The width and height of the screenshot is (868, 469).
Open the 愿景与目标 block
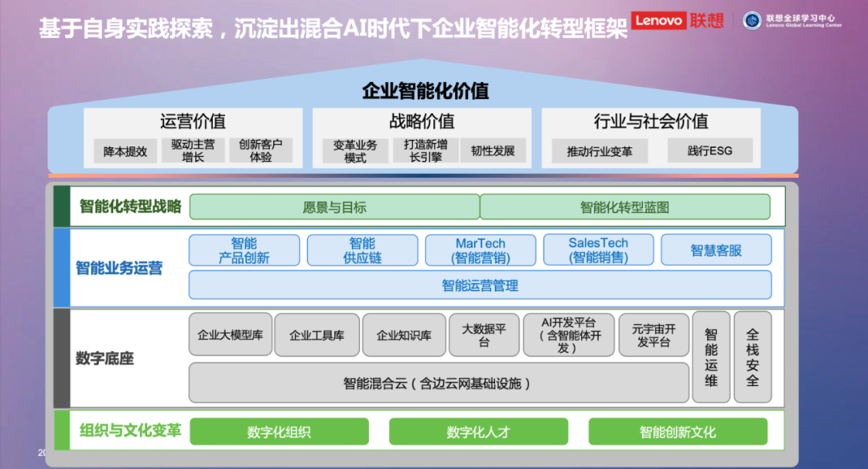pyautogui.click(x=334, y=207)
